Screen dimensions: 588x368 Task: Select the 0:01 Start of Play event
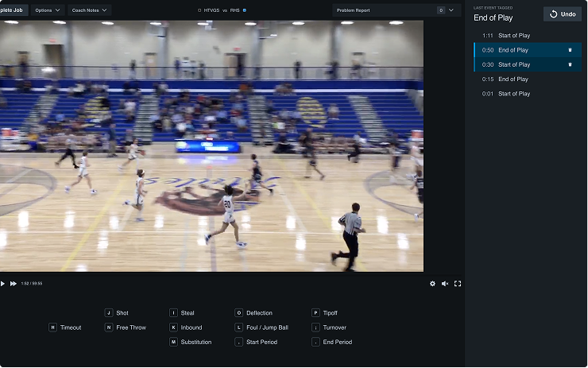pos(528,94)
